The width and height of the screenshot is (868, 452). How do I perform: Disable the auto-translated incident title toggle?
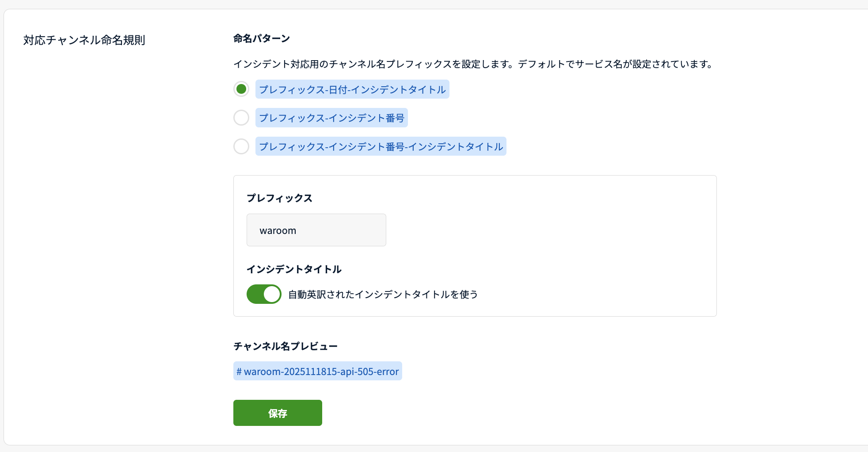click(x=264, y=294)
